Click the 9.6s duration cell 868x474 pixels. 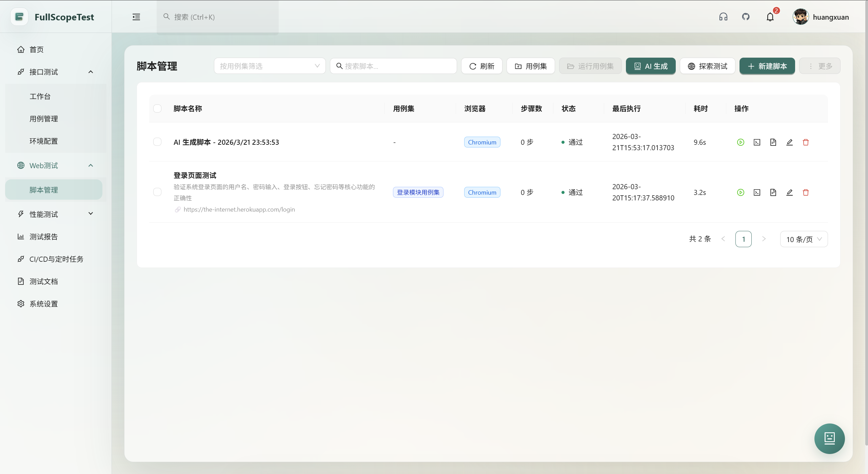(700, 142)
